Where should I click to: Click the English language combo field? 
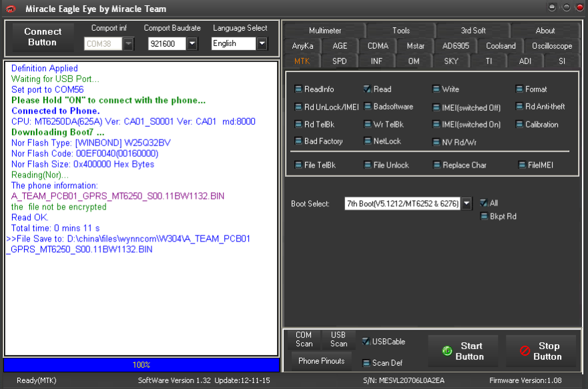pyautogui.click(x=234, y=43)
